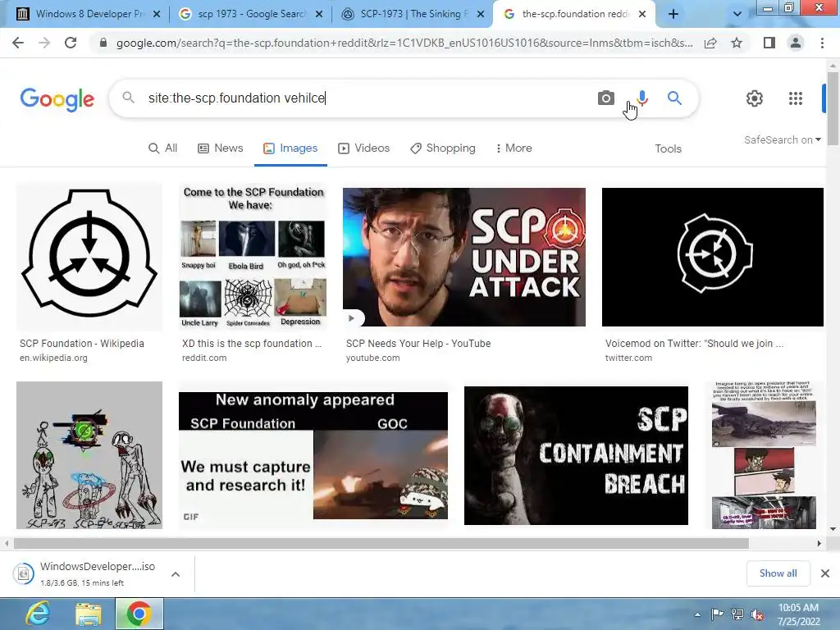Search by image using the camera icon

tap(606, 98)
